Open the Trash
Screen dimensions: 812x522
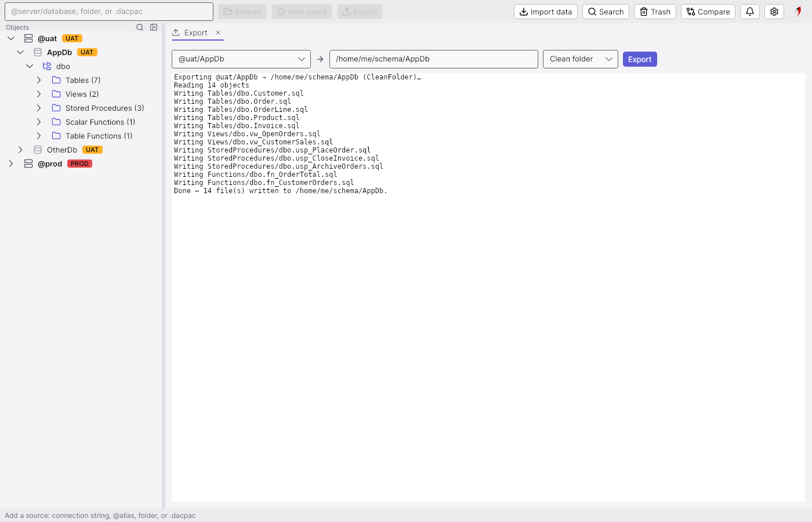coord(655,12)
